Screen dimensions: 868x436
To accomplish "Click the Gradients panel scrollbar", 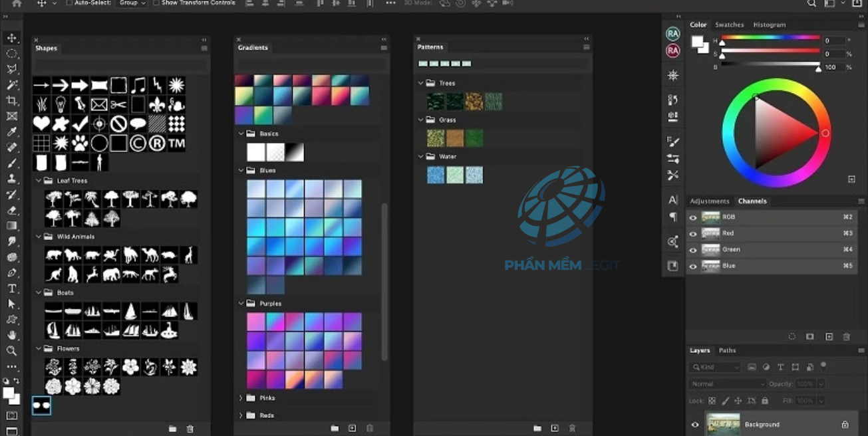I will coord(384,280).
